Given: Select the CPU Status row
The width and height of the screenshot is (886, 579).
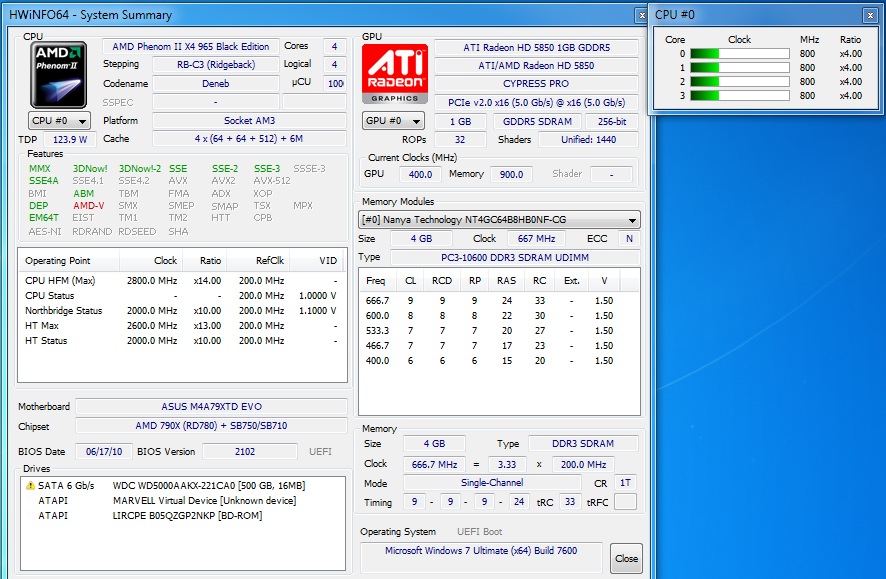Looking at the screenshot, I should point(182,295).
